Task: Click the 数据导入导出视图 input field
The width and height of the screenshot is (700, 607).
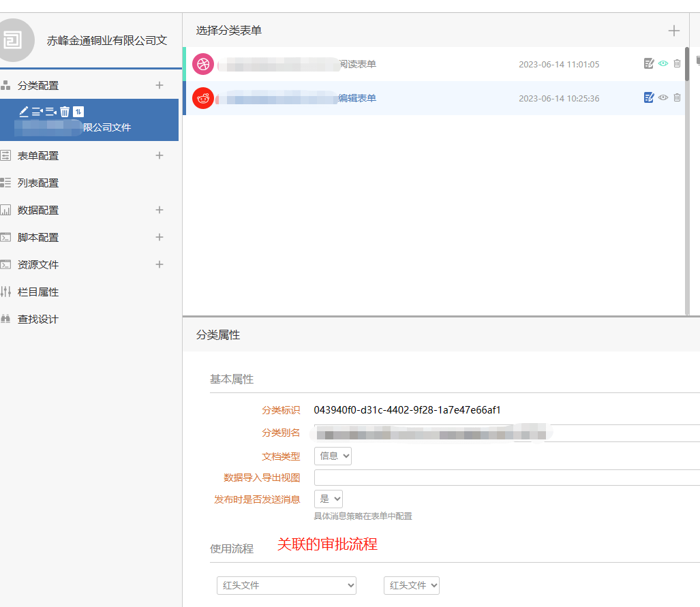Action: 506,478
